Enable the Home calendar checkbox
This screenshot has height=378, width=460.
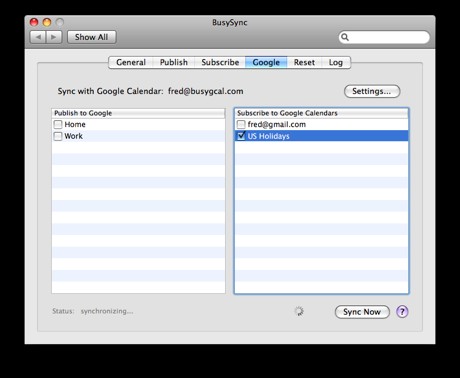pyautogui.click(x=58, y=124)
